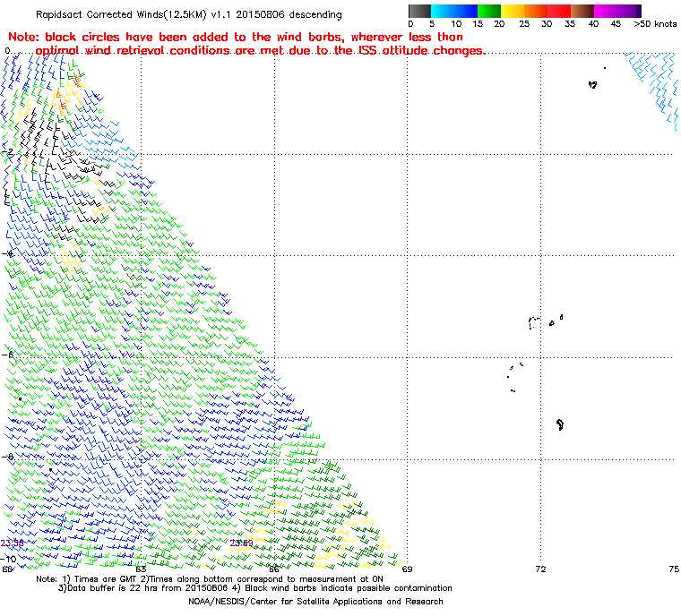Screen dimensions: 681x616
Task: Click the '69' longitude axis label
Action: tap(407, 569)
